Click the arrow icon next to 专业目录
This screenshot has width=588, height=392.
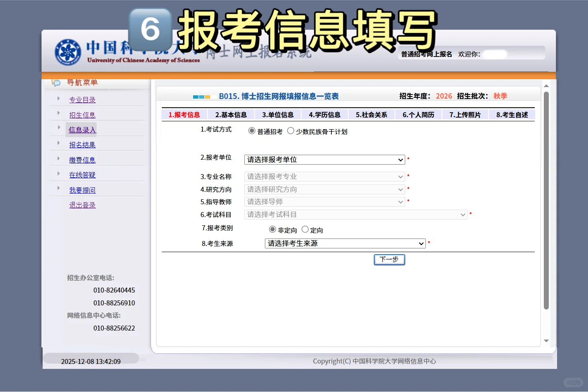pos(58,99)
